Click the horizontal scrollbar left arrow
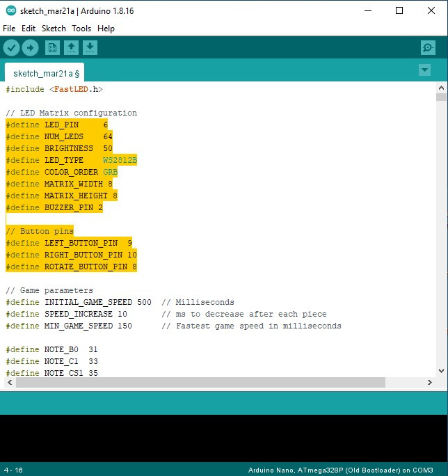This screenshot has width=448, height=476. point(10,382)
